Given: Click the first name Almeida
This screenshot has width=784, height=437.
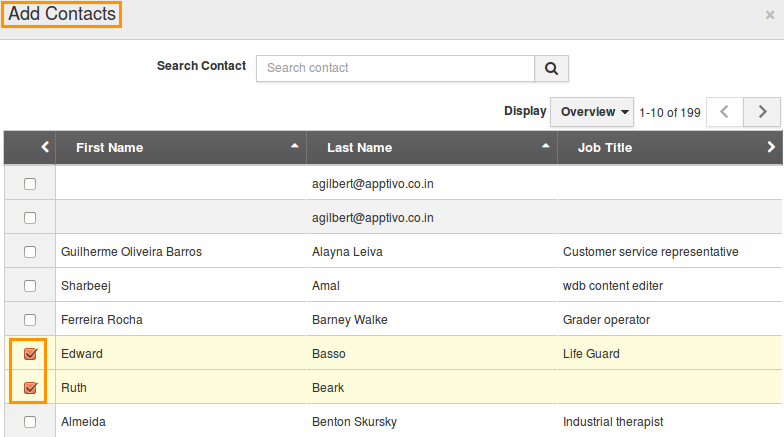Looking at the screenshot, I should click(x=84, y=422).
